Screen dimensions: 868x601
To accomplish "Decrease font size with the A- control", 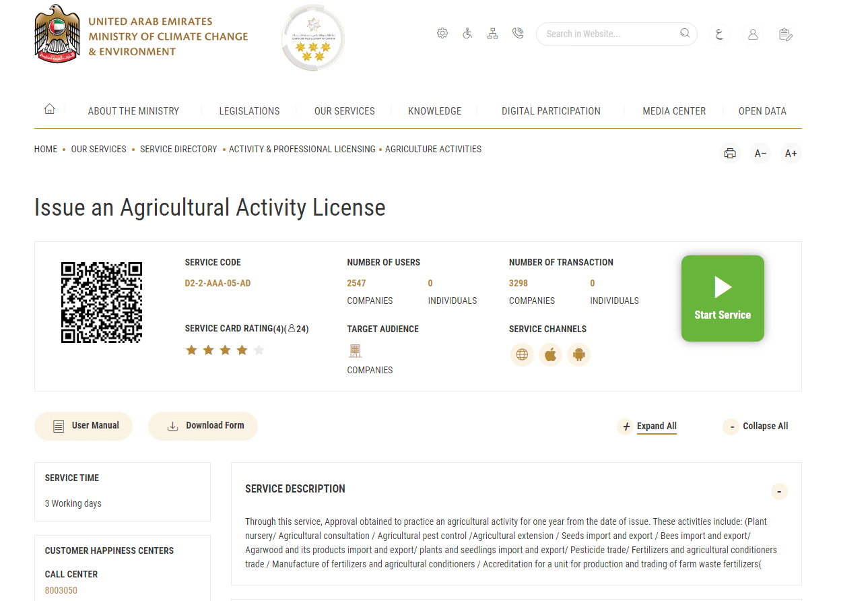I will click(760, 153).
